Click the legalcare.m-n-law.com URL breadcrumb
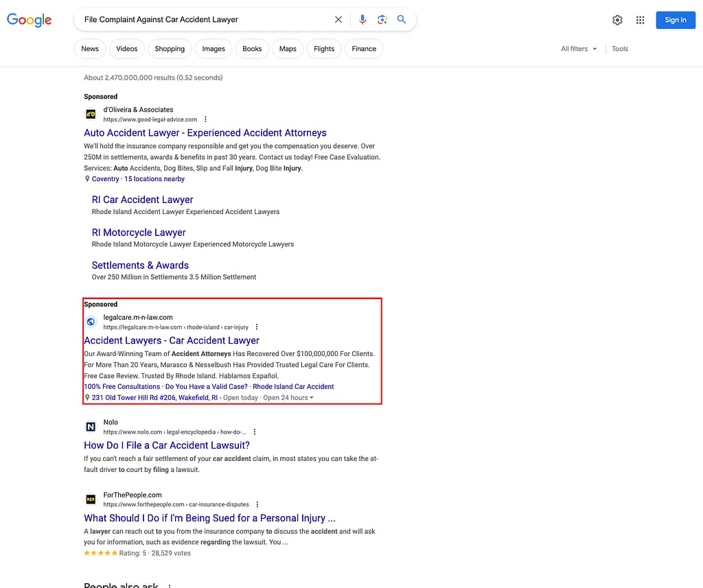703x588 pixels. (176, 327)
